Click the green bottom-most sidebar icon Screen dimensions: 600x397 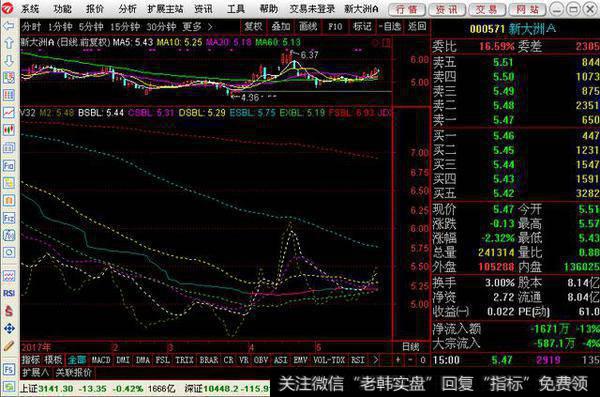(x=9, y=386)
